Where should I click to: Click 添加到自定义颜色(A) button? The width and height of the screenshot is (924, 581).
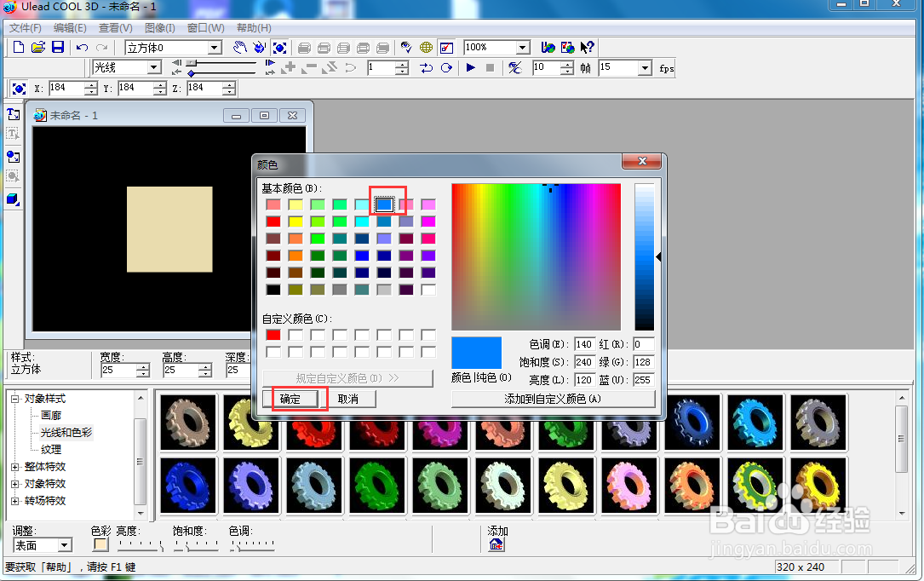click(x=553, y=399)
